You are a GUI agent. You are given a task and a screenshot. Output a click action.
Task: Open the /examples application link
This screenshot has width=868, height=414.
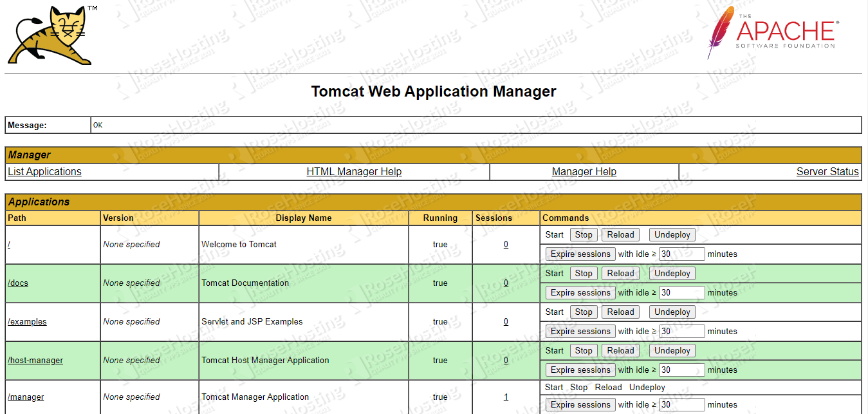(27, 321)
